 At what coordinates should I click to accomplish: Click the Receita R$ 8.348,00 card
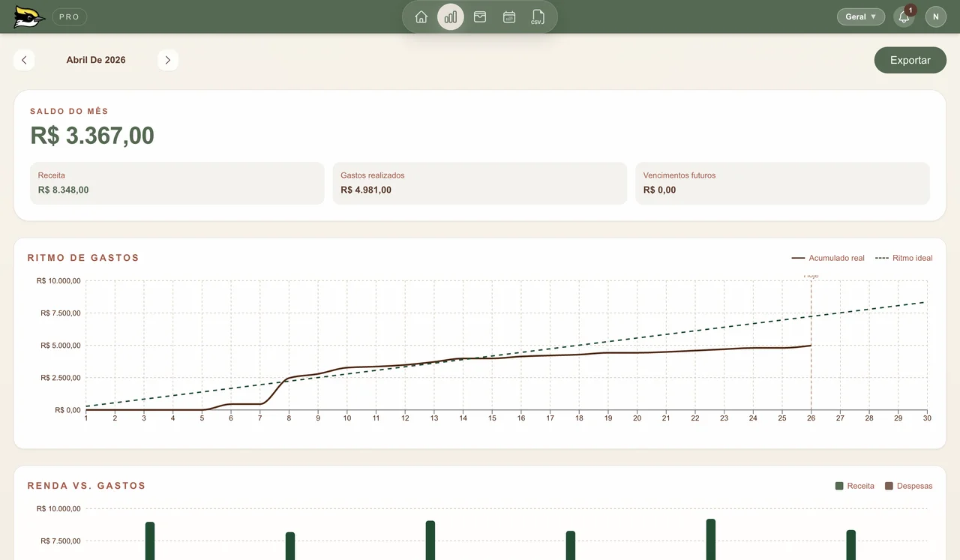[177, 183]
